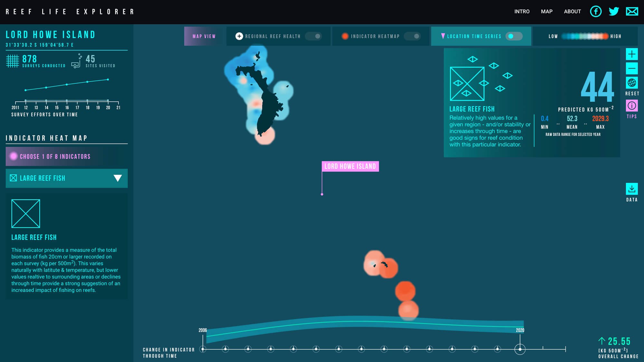Click the predicted value 44

tap(598, 87)
